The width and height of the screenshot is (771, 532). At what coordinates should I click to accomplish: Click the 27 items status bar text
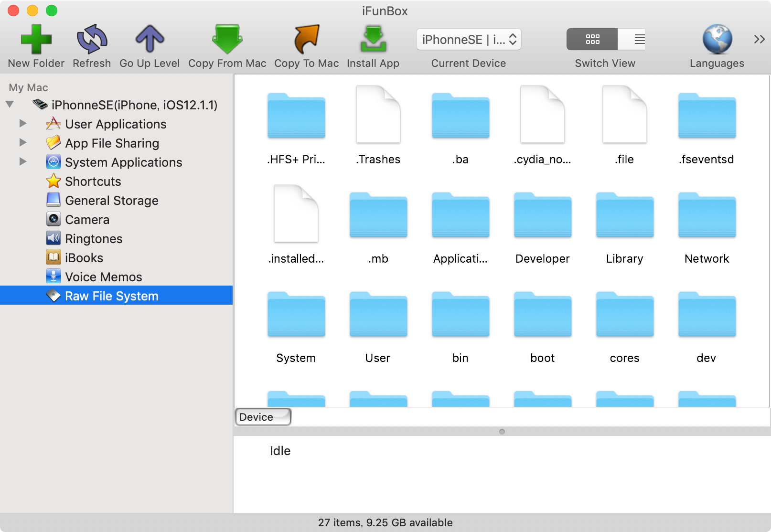(385, 522)
